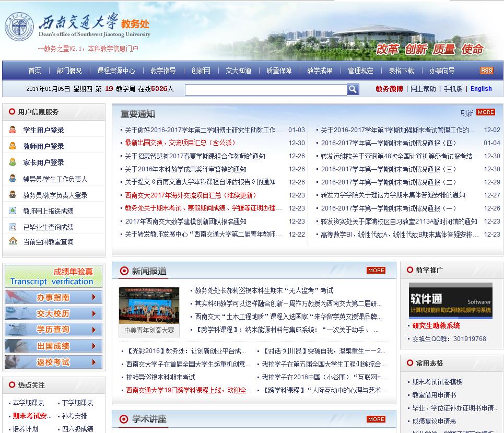Focus the site search text box
Image resolution: width=504 pixels, height=433 pixels.
(x=266, y=90)
